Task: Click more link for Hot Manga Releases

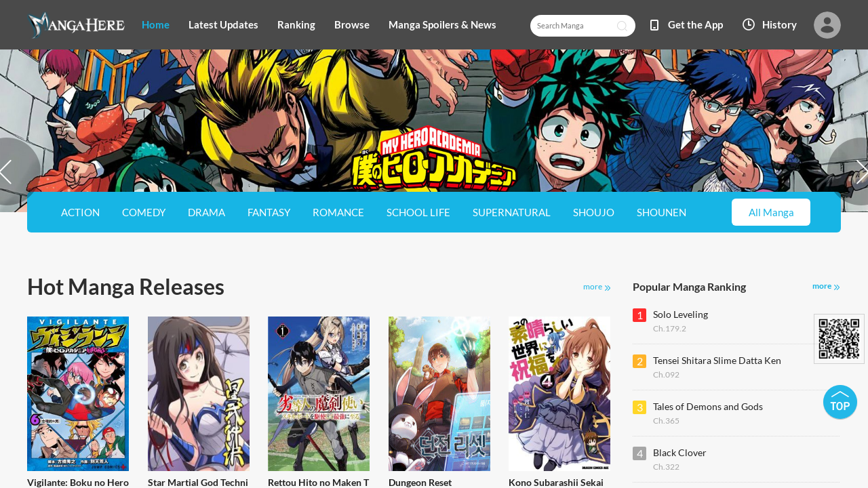Action: click(x=597, y=287)
